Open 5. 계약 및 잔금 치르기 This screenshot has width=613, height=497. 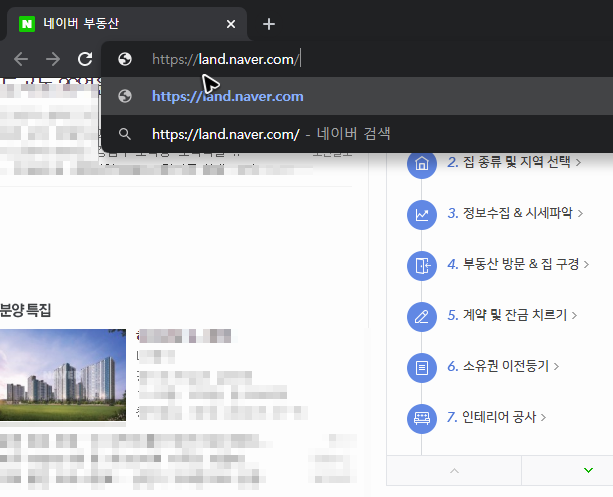coord(512,315)
